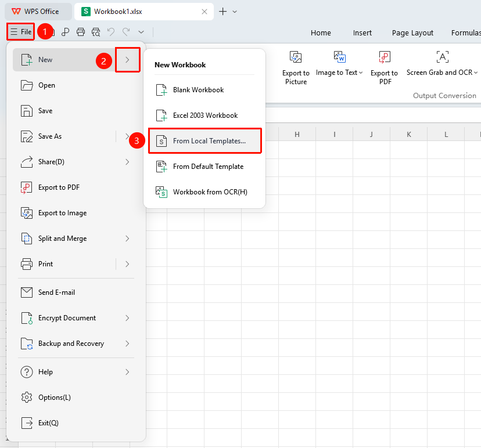
Task: Create a Blank Workbook
Action: click(204, 90)
